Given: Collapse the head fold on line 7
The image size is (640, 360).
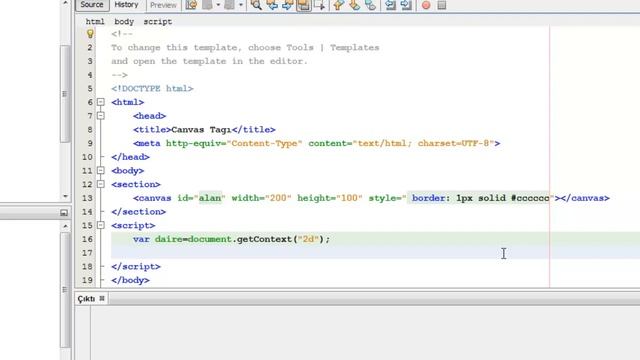Looking at the screenshot, I should point(101,116).
